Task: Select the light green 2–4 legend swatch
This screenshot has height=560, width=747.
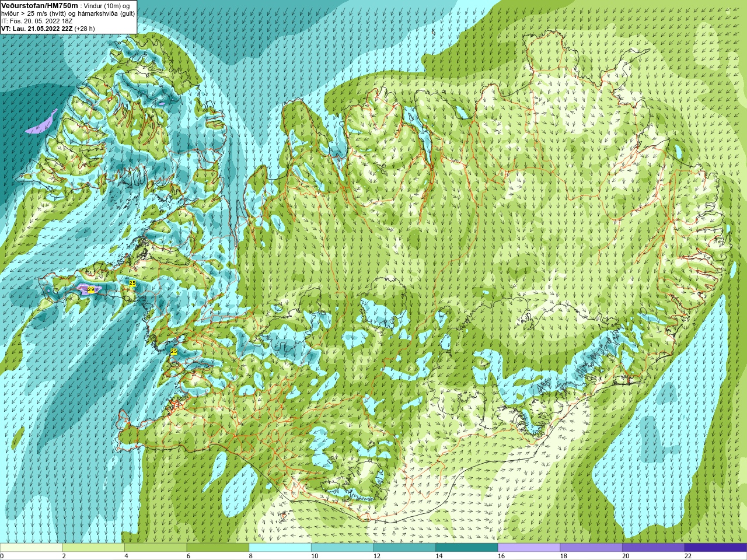Action: pos(93,548)
